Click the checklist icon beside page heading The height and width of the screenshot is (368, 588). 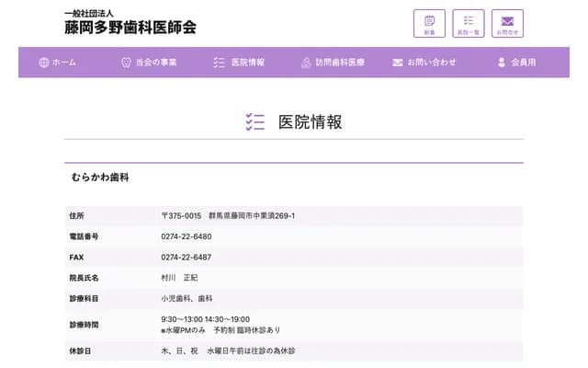click(255, 122)
